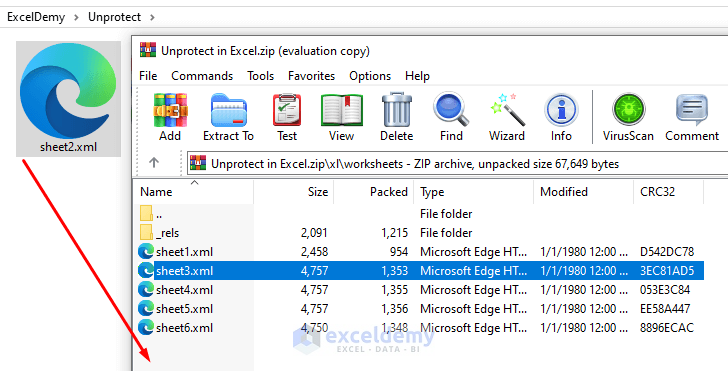Sort by the Name column header
Screen dimensions: 728x371
[194, 192]
